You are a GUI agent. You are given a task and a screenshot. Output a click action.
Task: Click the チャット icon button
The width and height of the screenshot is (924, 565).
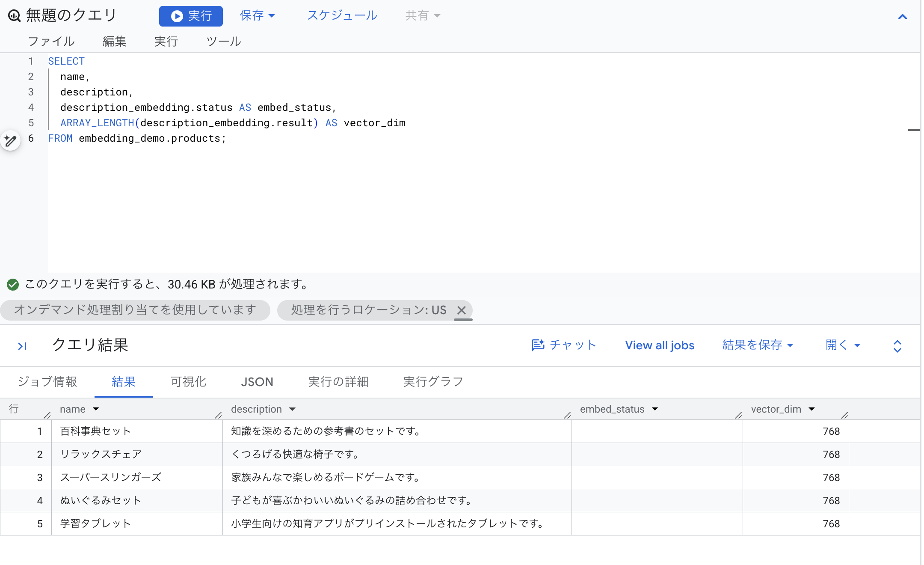(x=564, y=345)
